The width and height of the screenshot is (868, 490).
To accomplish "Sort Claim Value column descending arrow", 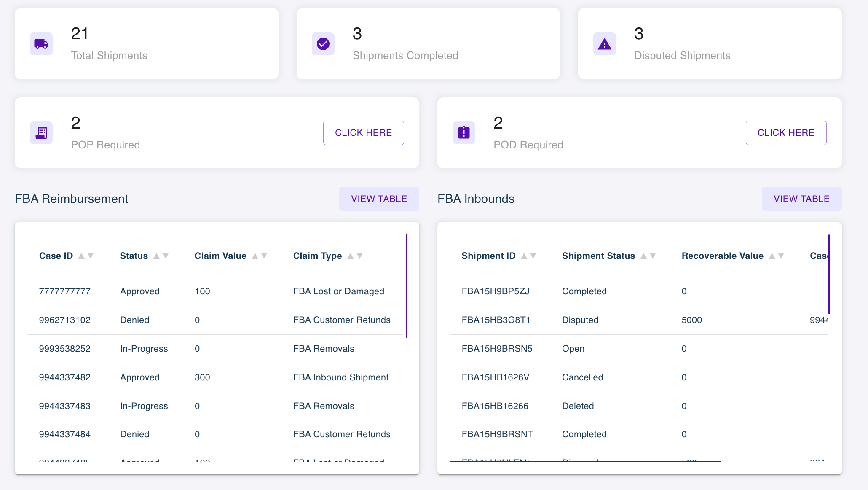I will 264,256.
